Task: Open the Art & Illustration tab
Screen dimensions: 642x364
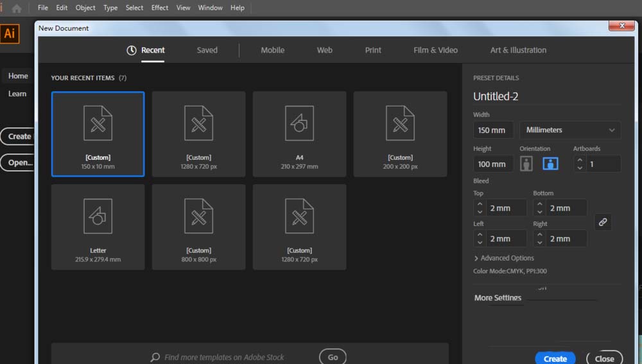Action: point(518,50)
